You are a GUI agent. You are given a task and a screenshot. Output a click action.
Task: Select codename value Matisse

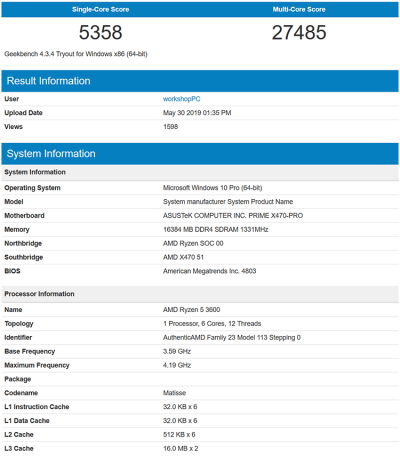174,393
